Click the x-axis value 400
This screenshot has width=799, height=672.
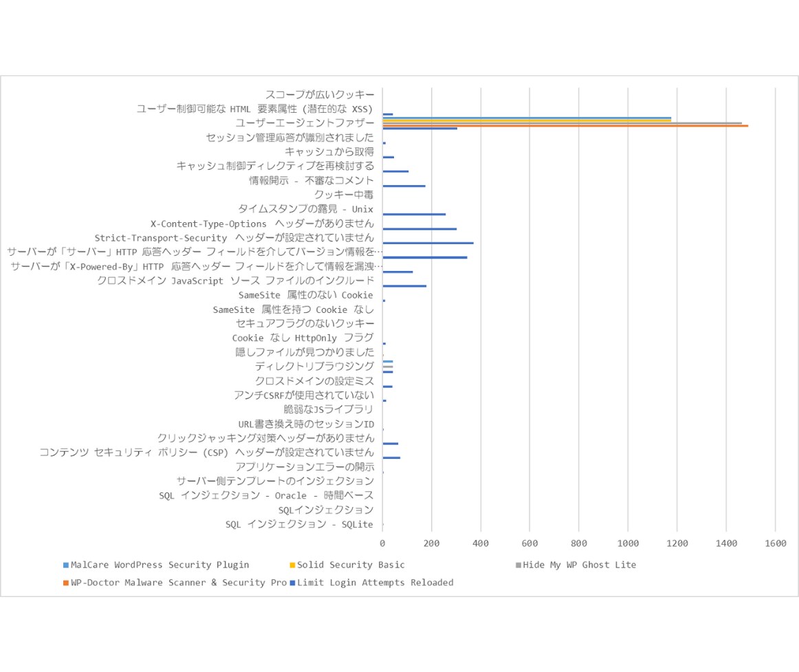point(481,543)
